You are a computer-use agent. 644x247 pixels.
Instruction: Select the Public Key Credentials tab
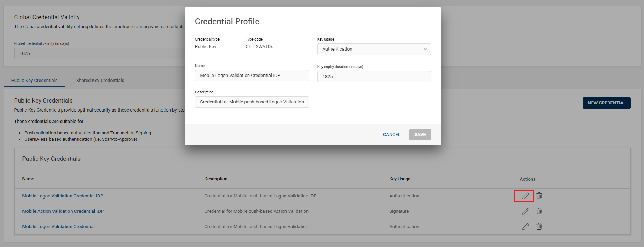coord(34,81)
